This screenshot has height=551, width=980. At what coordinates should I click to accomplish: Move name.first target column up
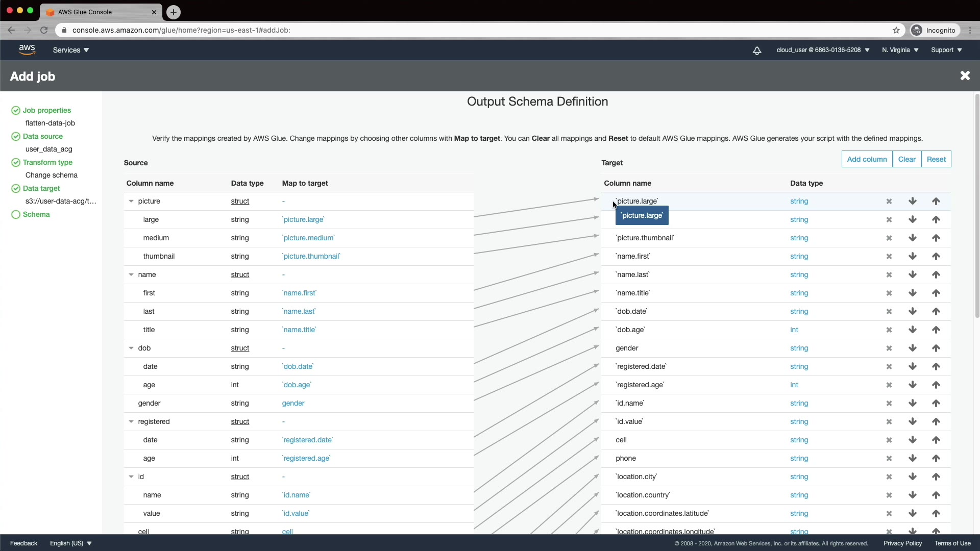pos(936,257)
